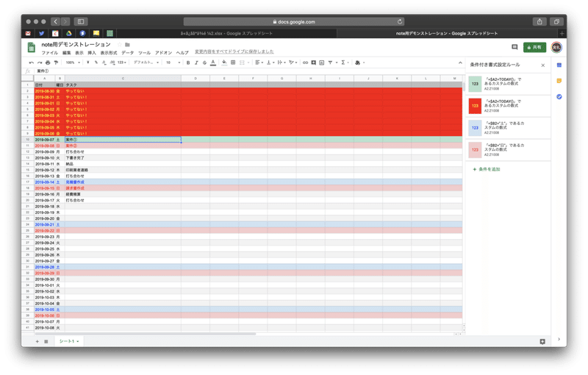Click all sheets list icon

point(46,342)
